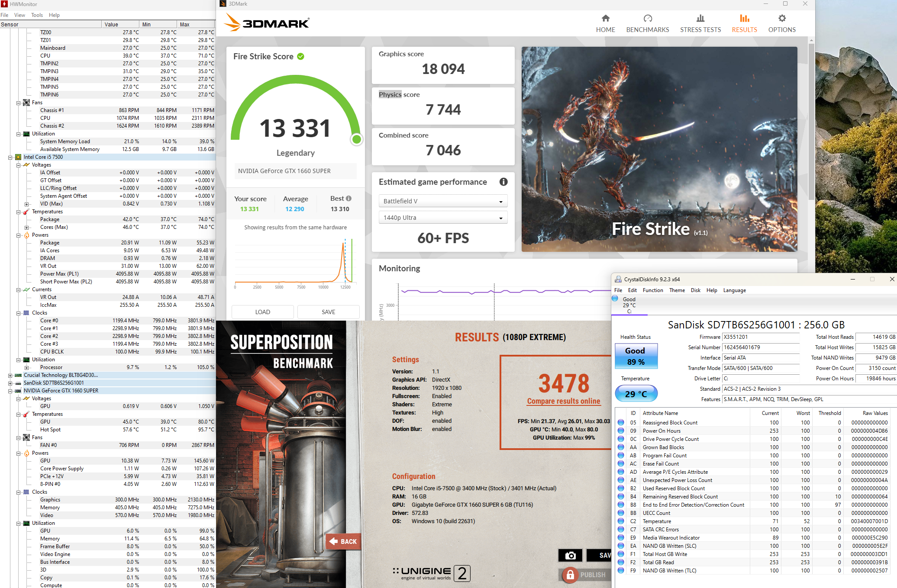Screen dimensions: 897x588
Task: Open 3DMark Options gear
Action: point(782,18)
